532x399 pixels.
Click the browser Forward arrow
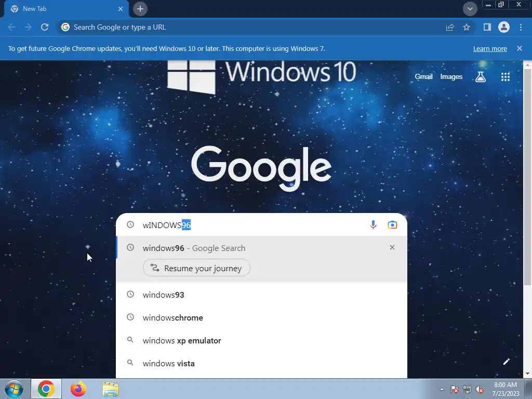click(x=28, y=27)
